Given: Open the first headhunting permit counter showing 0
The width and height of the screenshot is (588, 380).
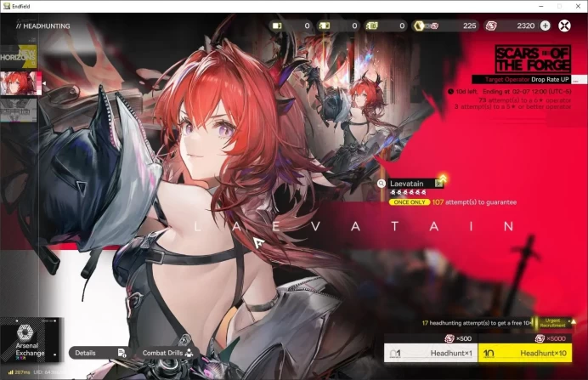Looking at the screenshot, I should click(291, 26).
